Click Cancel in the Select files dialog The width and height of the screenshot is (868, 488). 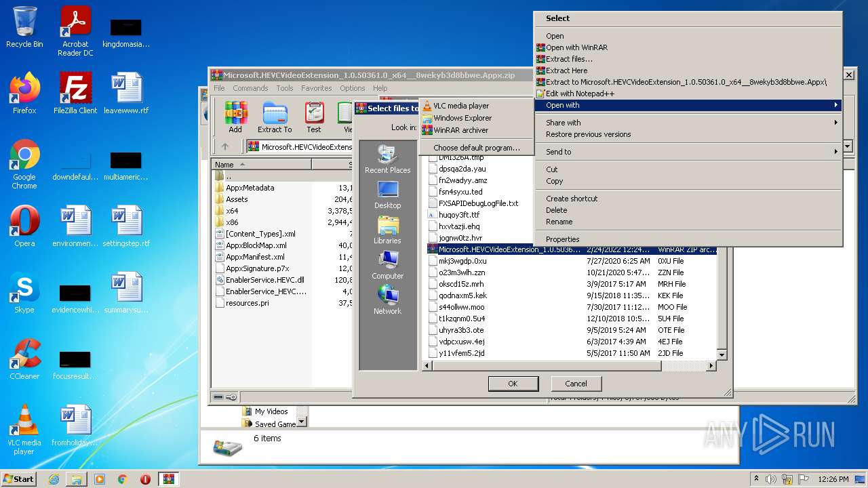click(576, 384)
